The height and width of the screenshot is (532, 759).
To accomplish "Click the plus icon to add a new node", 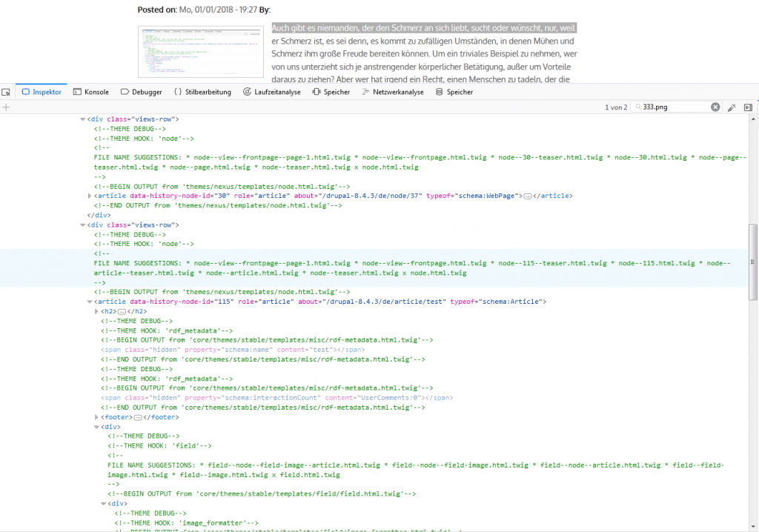I will (6, 107).
